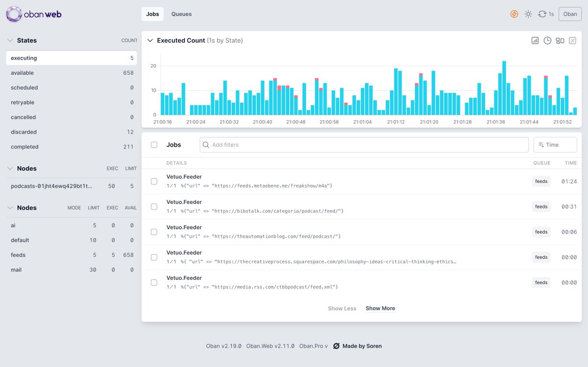Screen dimensions: 588x367
Task: Select the ai queue row
Action: [72, 225]
